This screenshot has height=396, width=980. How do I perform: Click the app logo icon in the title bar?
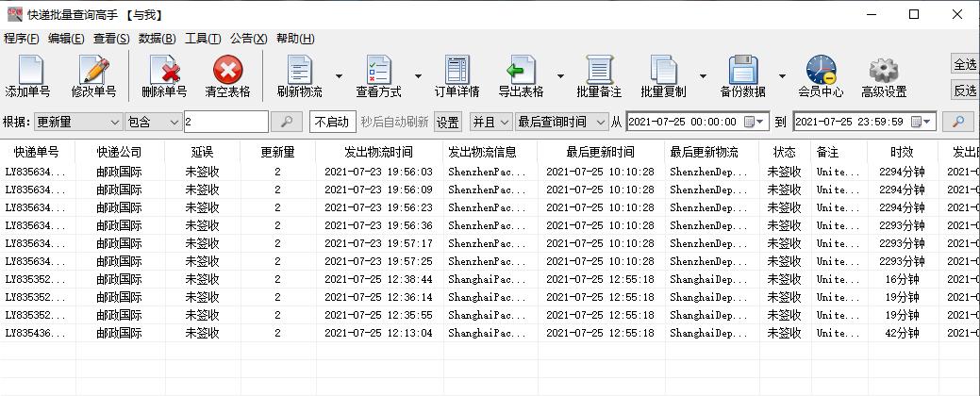pyautogui.click(x=14, y=14)
